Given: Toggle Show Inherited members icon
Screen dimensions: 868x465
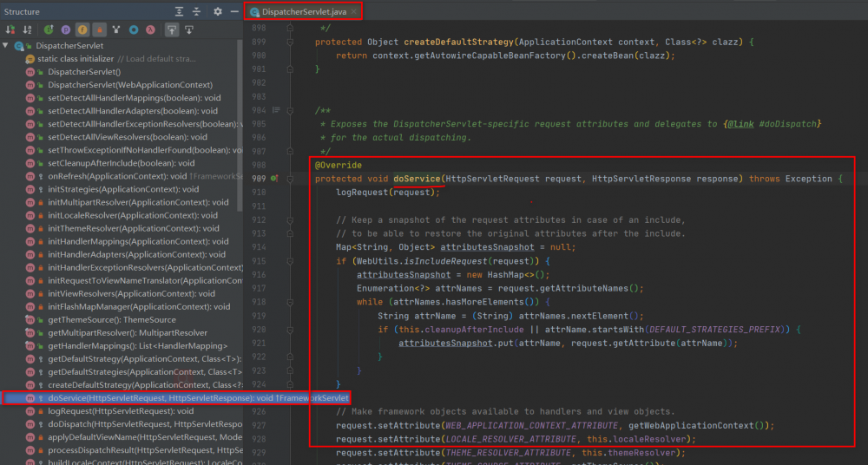Looking at the screenshot, I should (49, 29).
